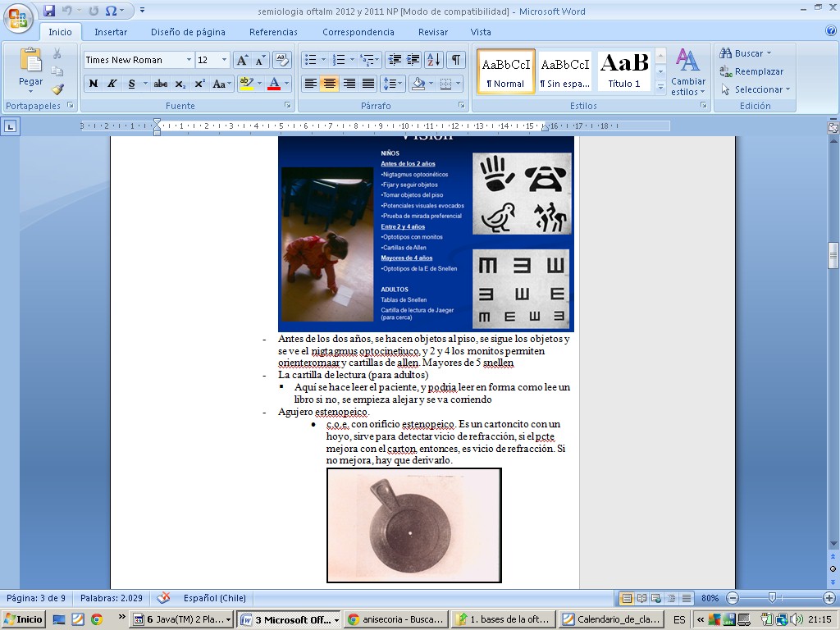Switch to the Insertar tab
The height and width of the screenshot is (630, 840).
click(x=111, y=32)
